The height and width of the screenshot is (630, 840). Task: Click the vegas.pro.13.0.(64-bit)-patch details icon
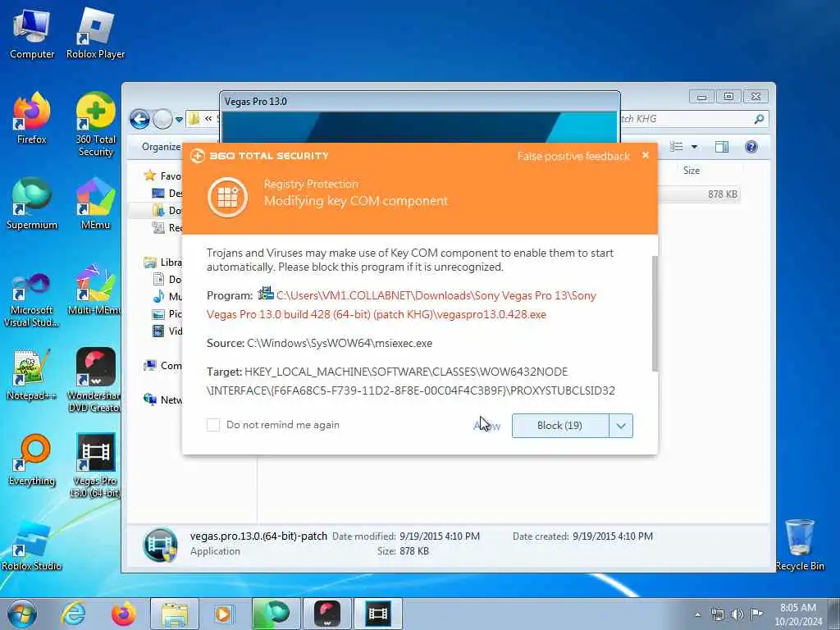(160, 545)
